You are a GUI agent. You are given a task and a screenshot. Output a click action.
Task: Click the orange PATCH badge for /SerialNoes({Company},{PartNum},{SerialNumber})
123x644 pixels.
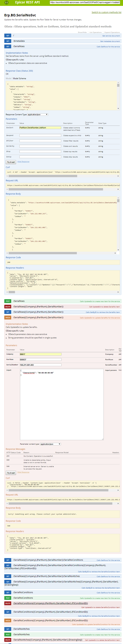click(x=8, y=318)
